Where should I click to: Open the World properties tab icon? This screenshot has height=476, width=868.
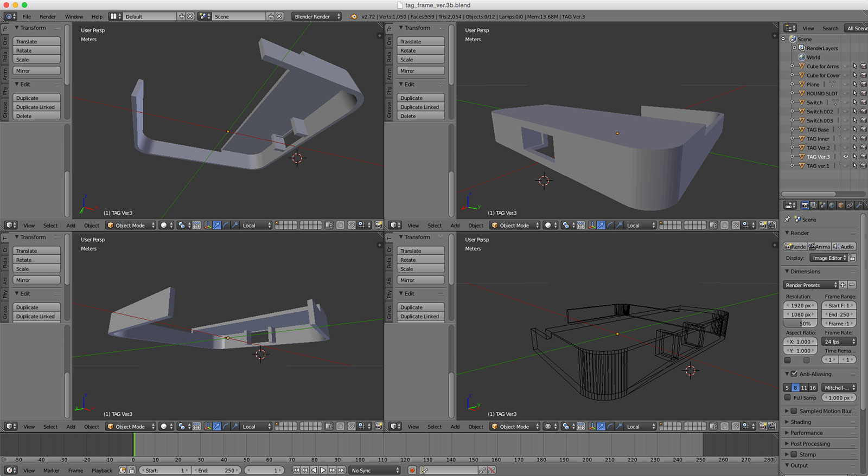(832, 205)
